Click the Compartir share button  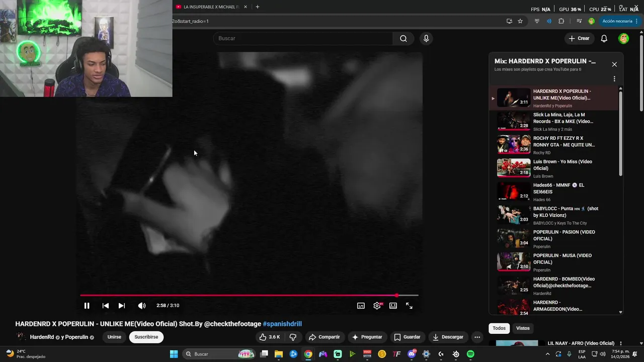tap(324, 337)
